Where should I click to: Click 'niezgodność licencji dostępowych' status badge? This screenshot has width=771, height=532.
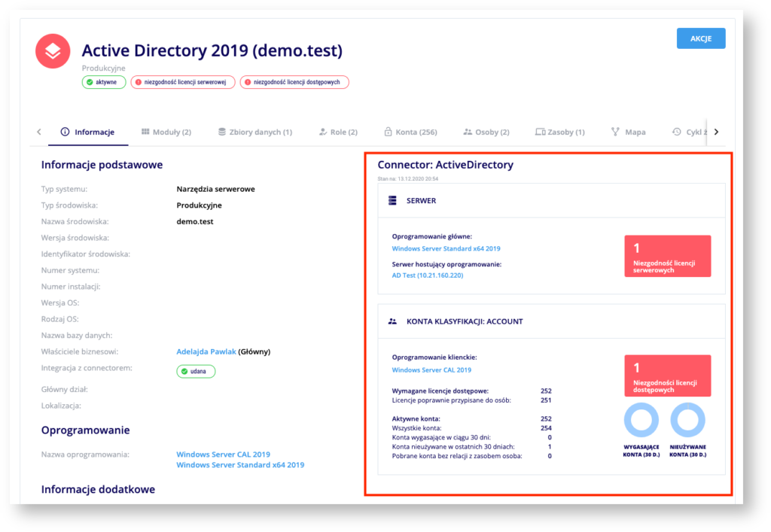[294, 82]
